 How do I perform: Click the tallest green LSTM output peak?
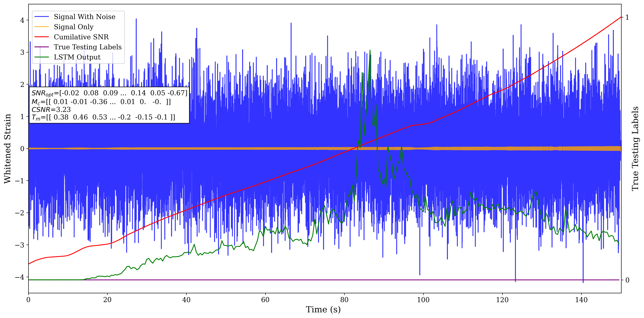coord(370,51)
